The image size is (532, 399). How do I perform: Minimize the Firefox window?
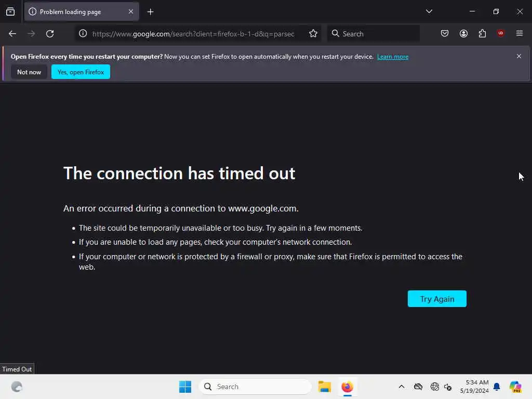[472, 11]
